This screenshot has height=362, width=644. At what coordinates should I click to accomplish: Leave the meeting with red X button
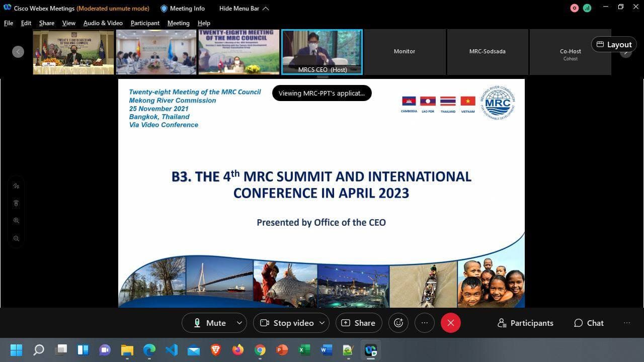click(451, 323)
